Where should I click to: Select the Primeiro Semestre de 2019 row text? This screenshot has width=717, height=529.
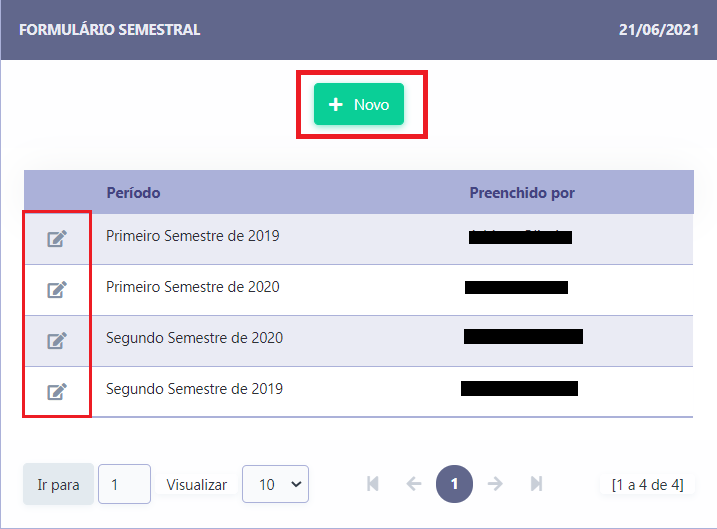[x=193, y=236]
